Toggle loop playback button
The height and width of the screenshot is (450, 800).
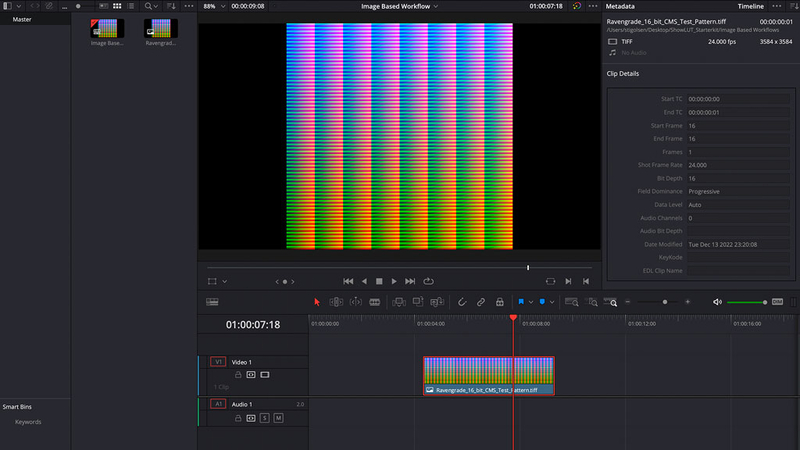(x=428, y=282)
